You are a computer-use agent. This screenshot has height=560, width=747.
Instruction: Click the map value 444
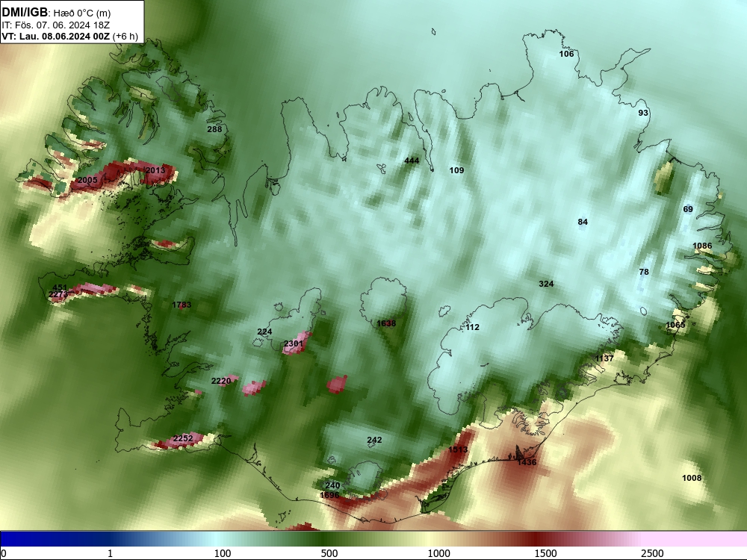click(412, 161)
